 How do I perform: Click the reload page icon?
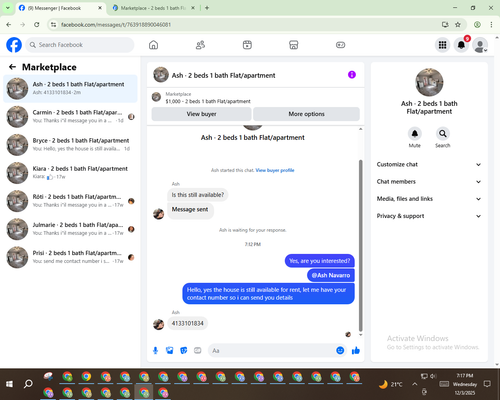click(x=37, y=24)
